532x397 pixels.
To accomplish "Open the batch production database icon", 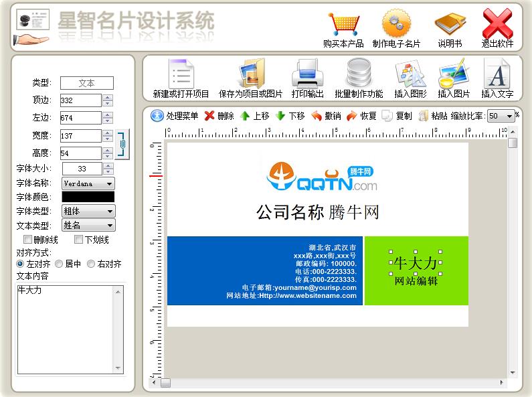I will 359,74.
